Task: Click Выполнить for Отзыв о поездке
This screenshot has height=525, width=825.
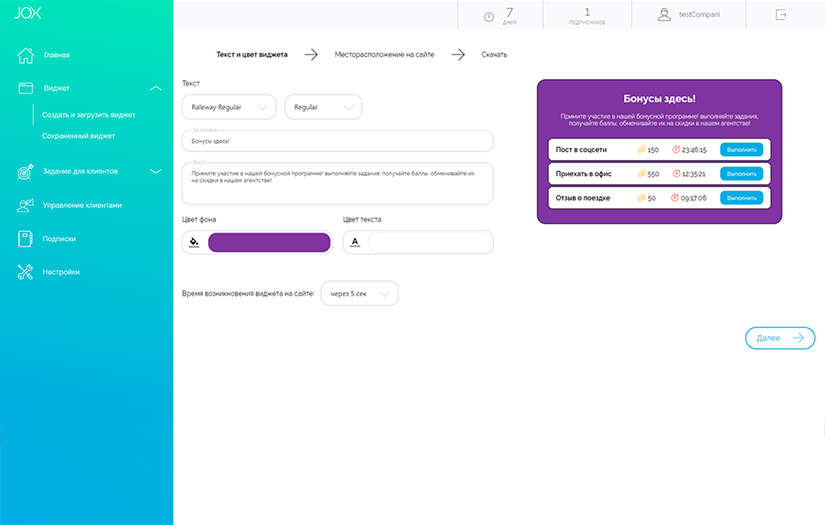Action: [741, 198]
